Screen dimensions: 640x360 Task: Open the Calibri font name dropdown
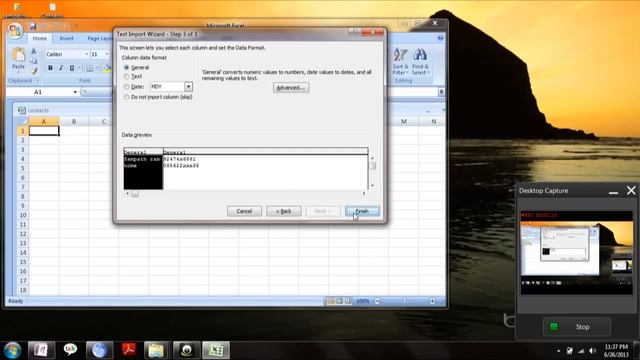(x=86, y=54)
